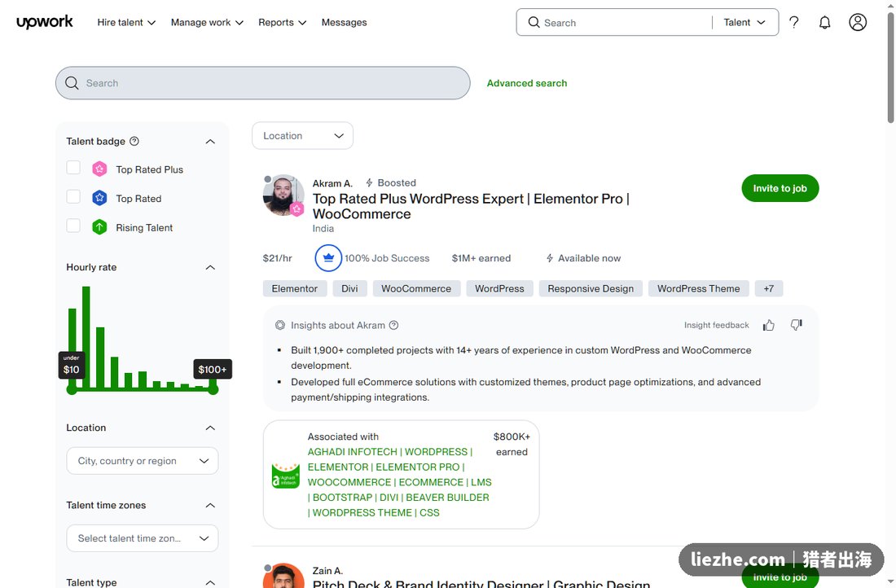
Task: Select the Responsive Design skill tag
Action: [591, 288]
